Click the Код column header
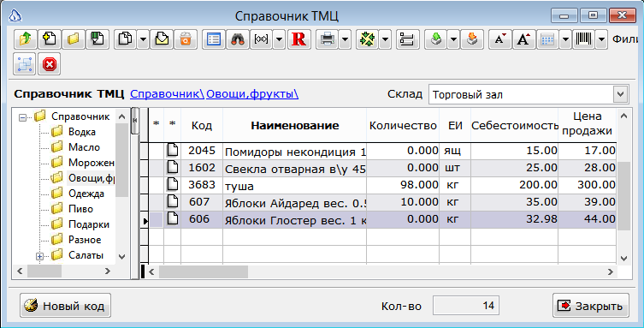The image size is (644, 328). [202, 125]
